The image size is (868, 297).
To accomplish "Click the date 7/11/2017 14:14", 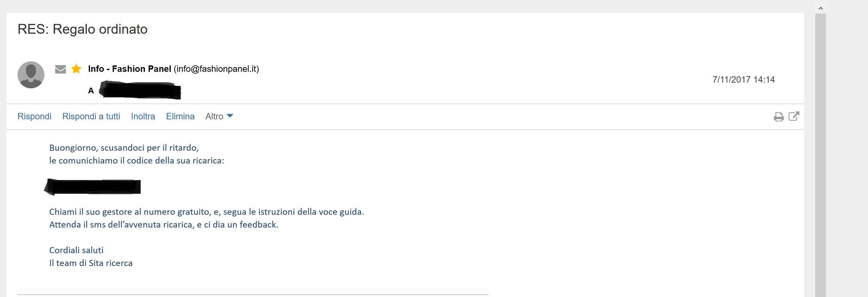I will (x=743, y=80).
